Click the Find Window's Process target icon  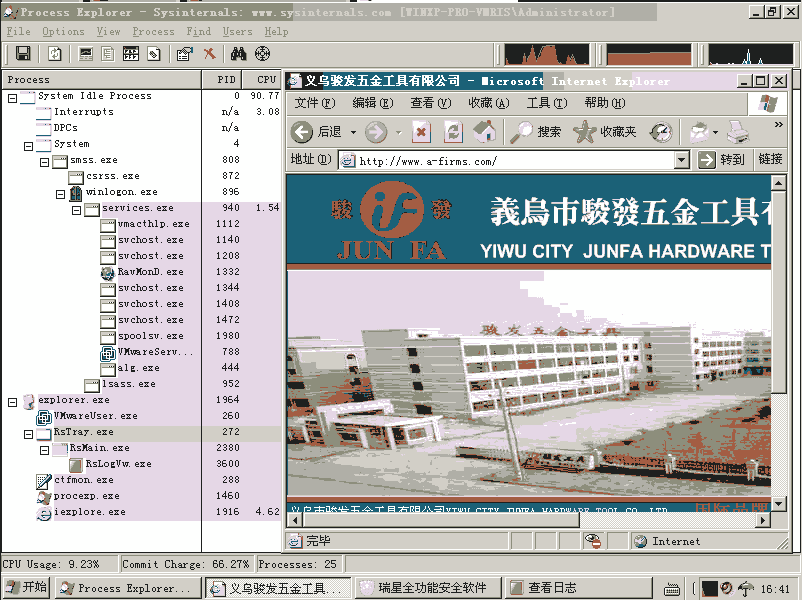(262, 54)
